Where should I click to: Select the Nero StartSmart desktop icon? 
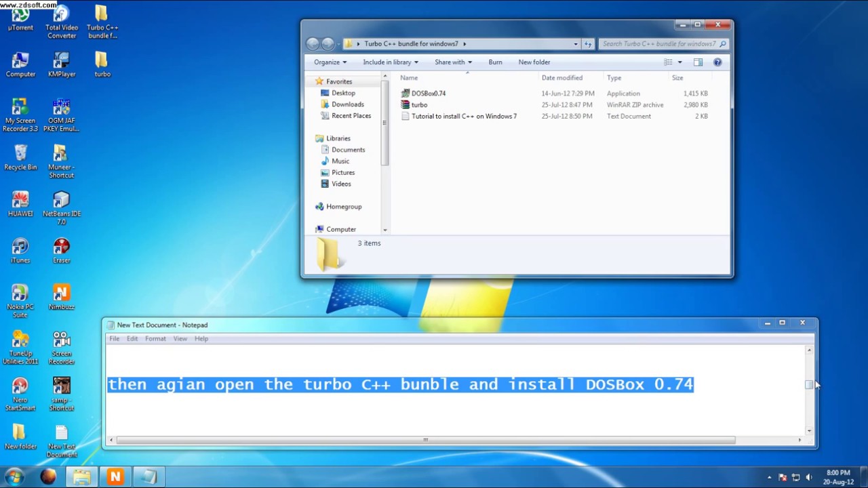(x=20, y=394)
